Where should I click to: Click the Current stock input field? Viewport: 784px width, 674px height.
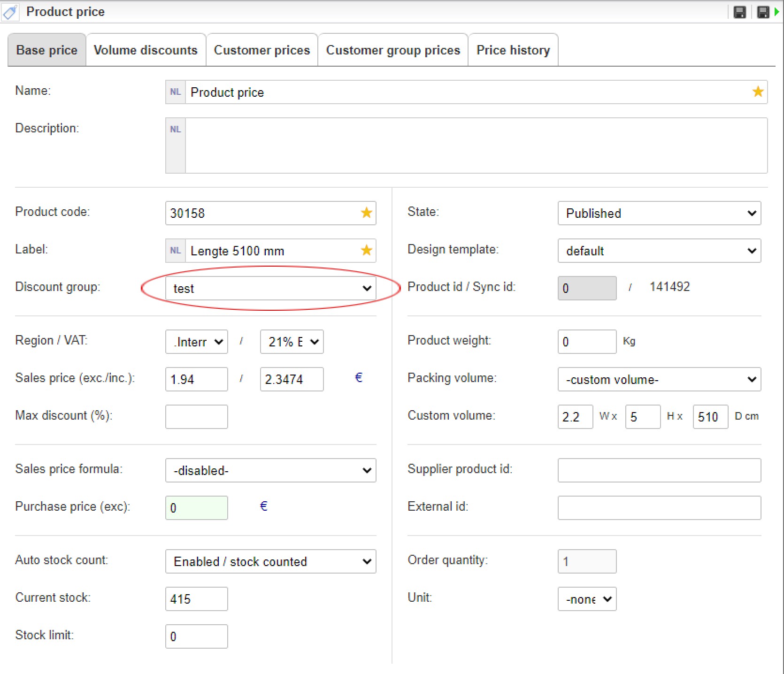[x=196, y=599]
